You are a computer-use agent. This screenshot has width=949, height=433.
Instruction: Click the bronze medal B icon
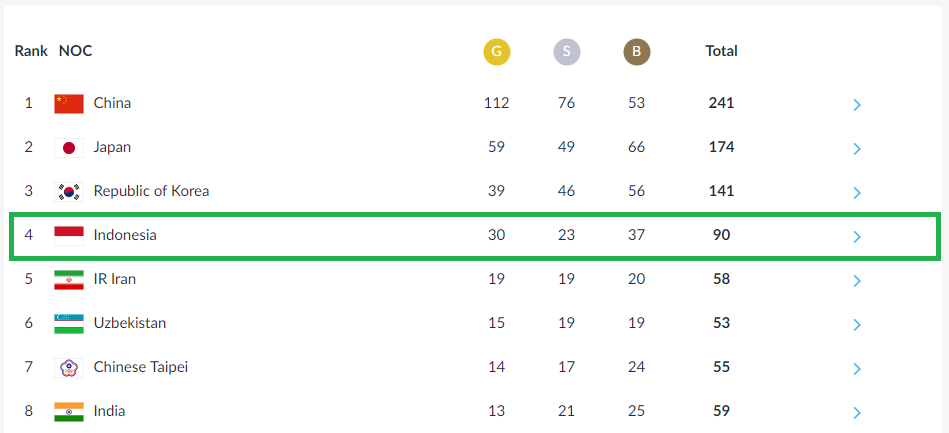click(637, 52)
